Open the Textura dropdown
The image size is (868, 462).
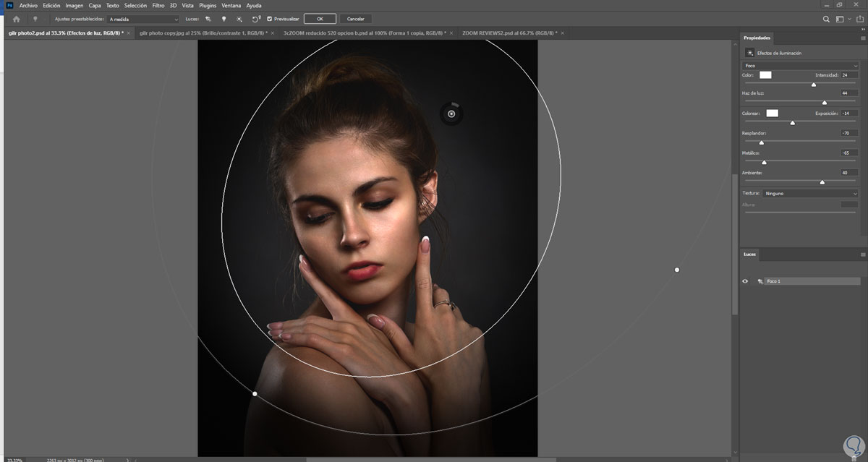810,193
